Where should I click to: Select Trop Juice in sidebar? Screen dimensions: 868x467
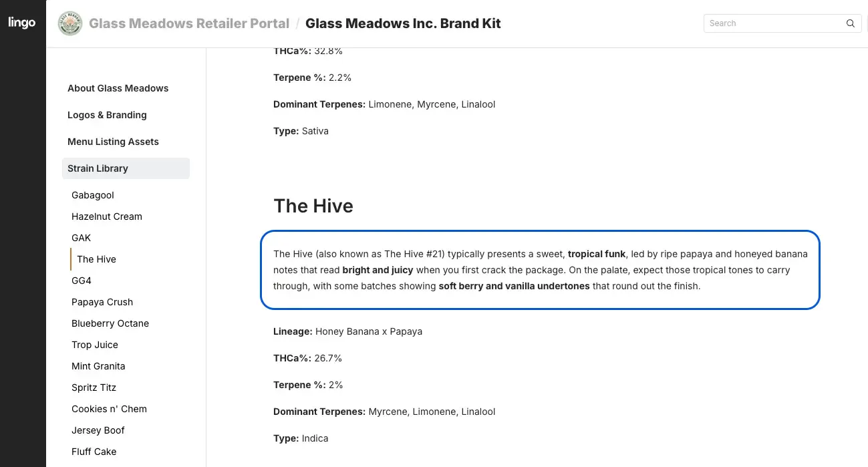coord(95,345)
